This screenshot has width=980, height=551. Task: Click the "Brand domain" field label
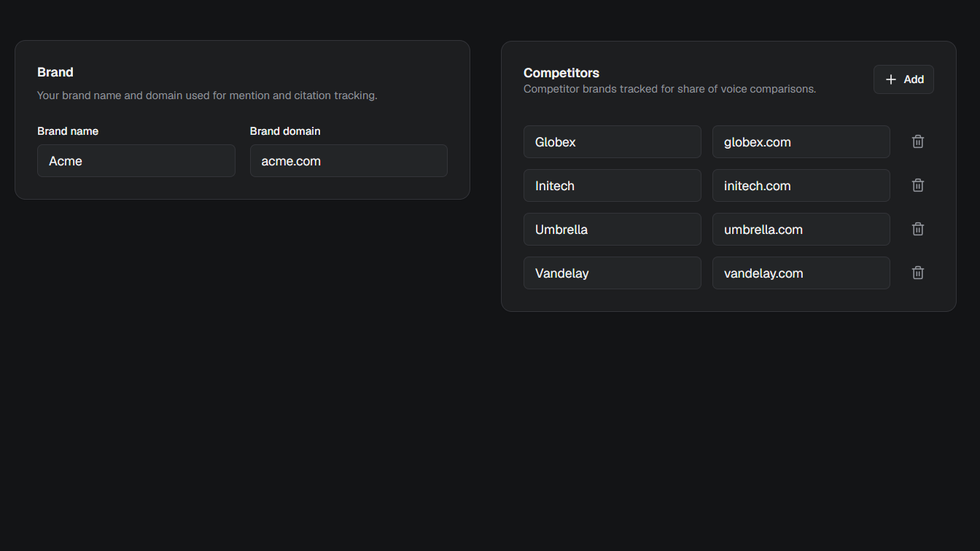[x=285, y=131]
